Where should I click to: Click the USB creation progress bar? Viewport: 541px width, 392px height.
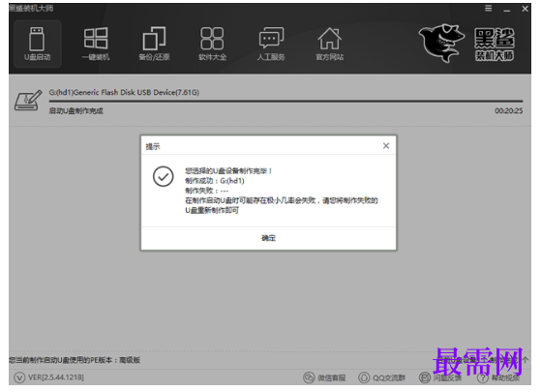286,101
